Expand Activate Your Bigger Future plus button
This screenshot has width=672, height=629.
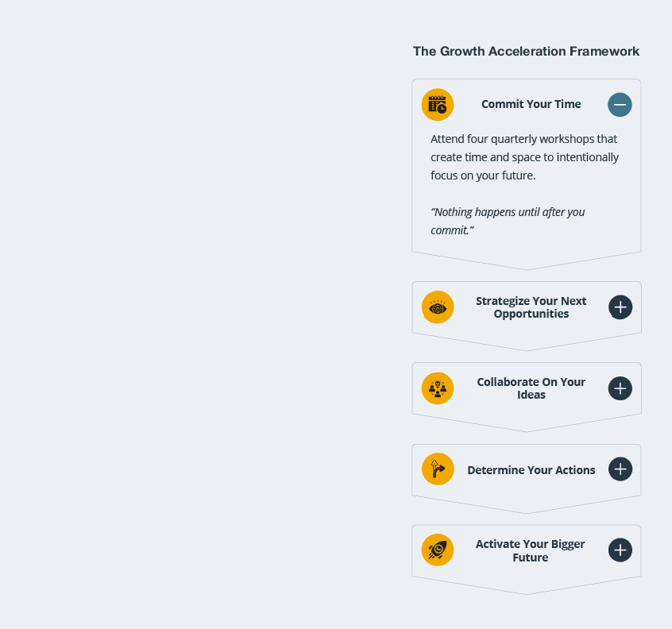(x=620, y=550)
